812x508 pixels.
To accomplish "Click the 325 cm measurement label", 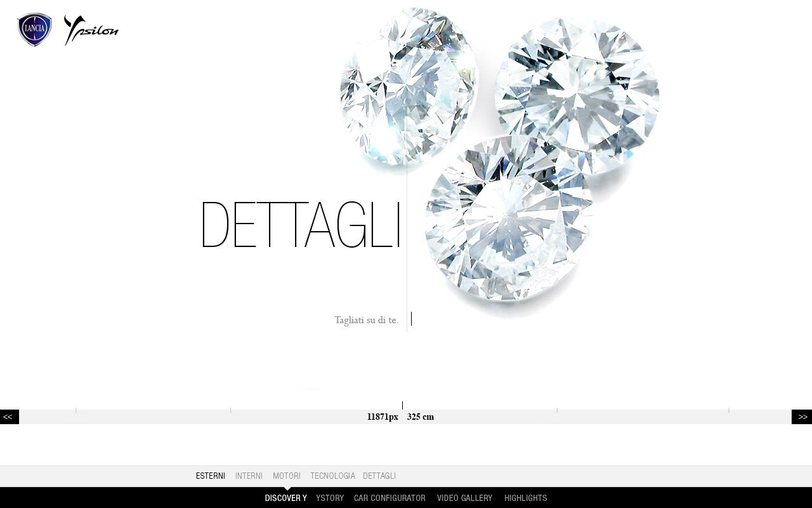I will pos(421,417).
